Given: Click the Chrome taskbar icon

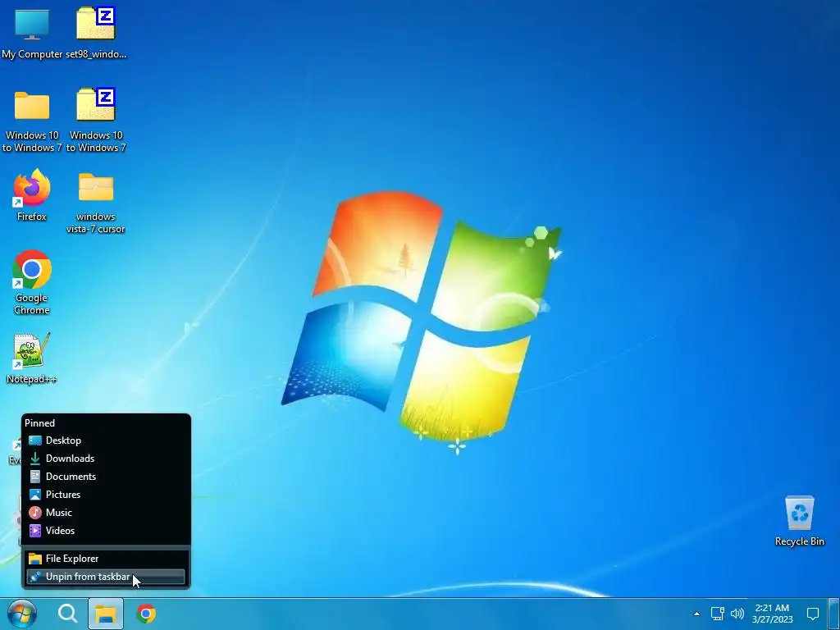Looking at the screenshot, I should pos(146,614).
